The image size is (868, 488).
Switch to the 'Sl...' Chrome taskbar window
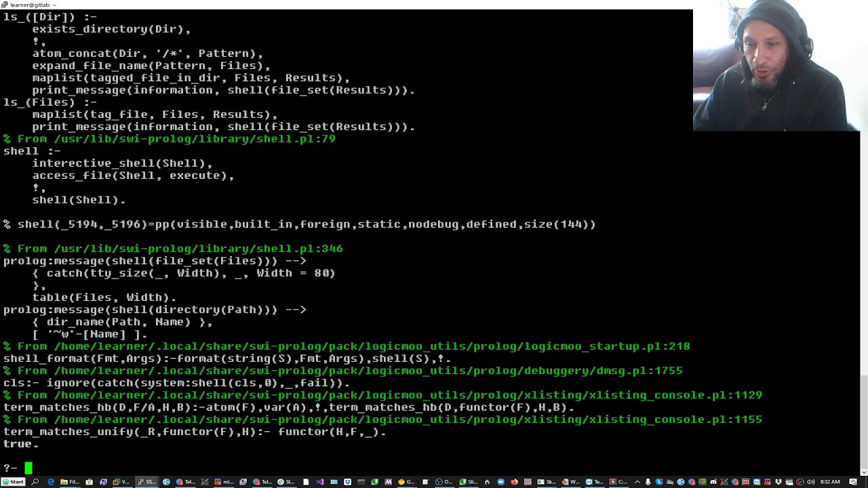285,482
